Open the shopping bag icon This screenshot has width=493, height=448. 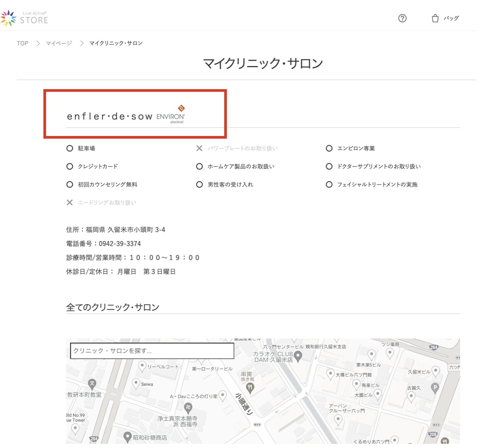[435, 18]
